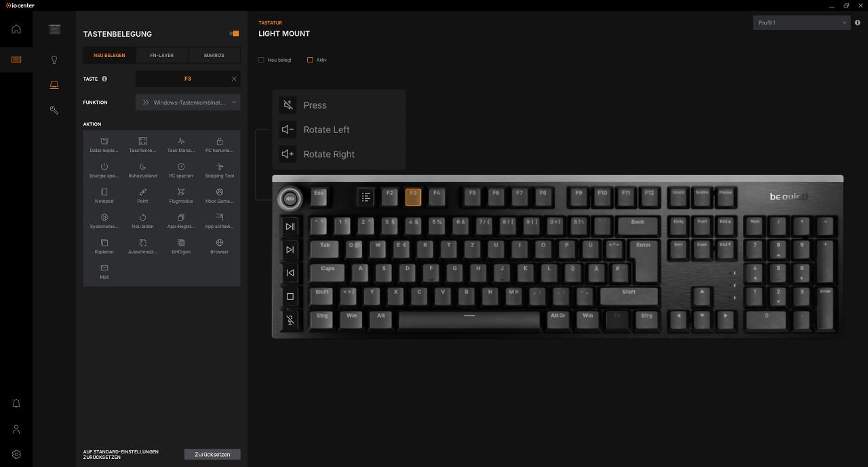Click the Zurücksetzen button
This screenshot has width=868, height=467.
212,454
